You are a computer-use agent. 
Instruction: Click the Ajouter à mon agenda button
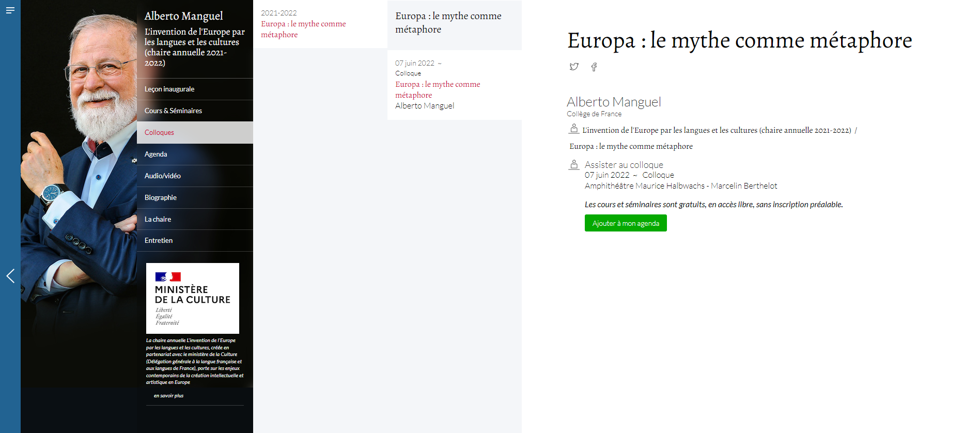click(626, 223)
